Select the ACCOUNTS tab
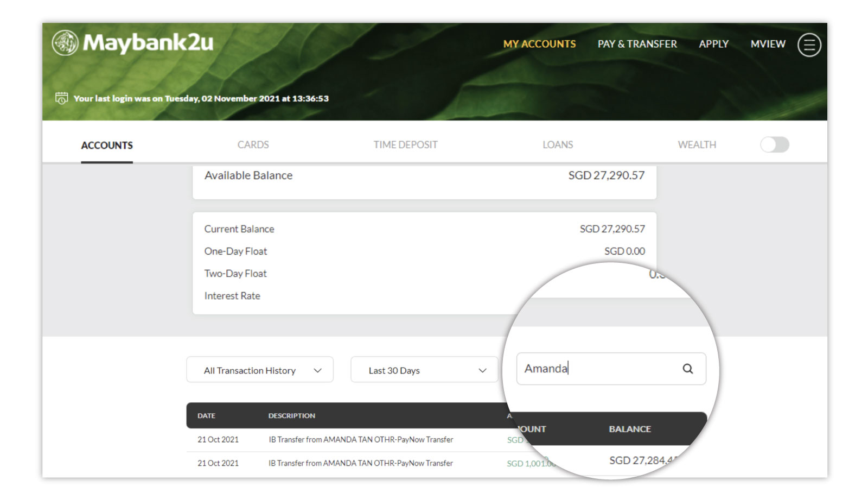This screenshot has width=868, height=499. [x=107, y=145]
